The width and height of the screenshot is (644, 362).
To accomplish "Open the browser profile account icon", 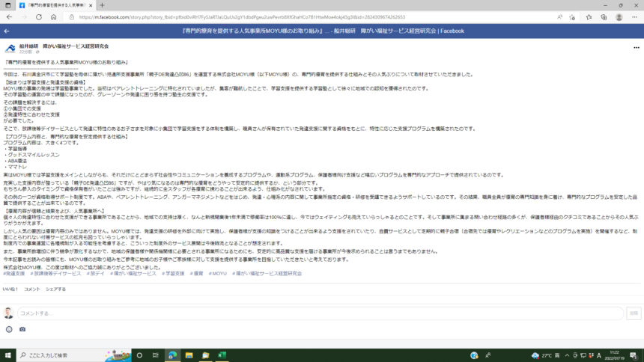I will (x=619, y=17).
